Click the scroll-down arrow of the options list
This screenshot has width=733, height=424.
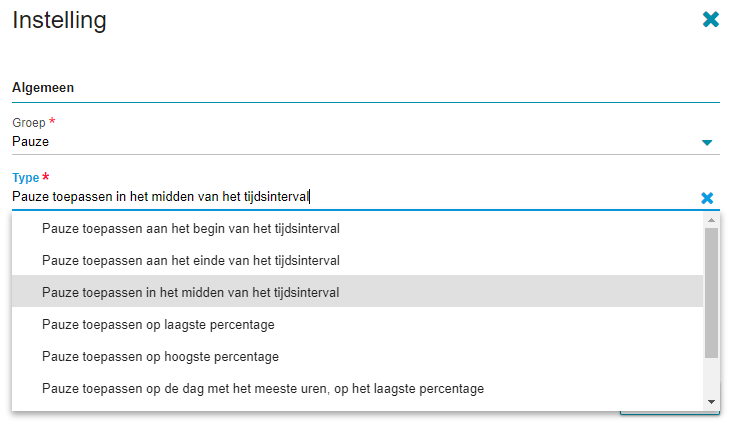711,402
